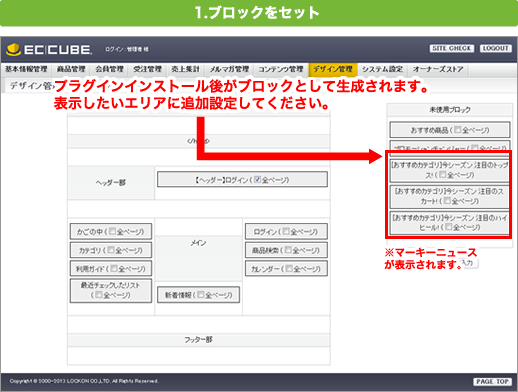Viewport: 518px width, 392px height.
Task: Click the ヘッダー部 area label
Action: [111, 183]
